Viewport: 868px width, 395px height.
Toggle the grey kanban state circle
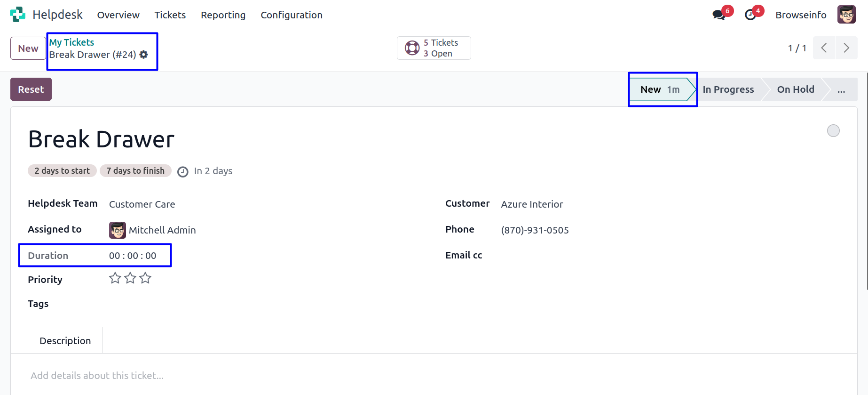833,130
